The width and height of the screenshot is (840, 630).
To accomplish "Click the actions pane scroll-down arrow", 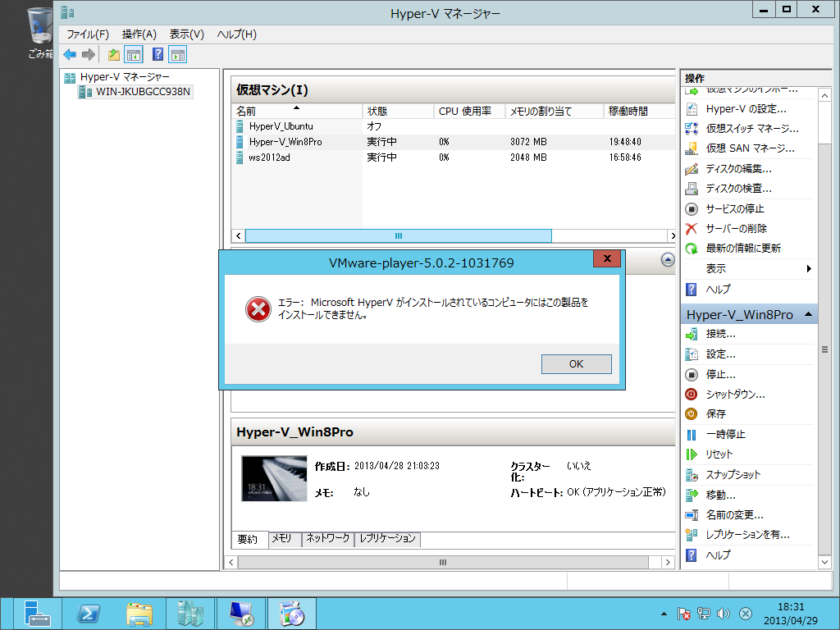I will (x=824, y=562).
